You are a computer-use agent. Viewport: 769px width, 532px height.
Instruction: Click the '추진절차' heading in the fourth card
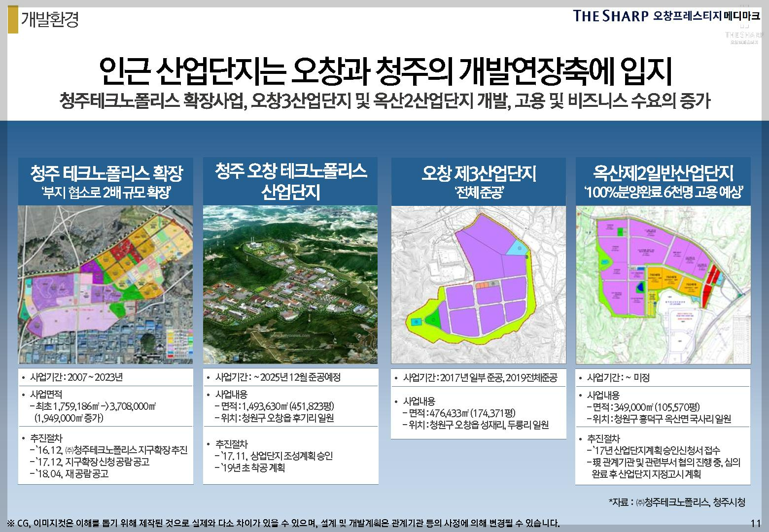point(603,438)
